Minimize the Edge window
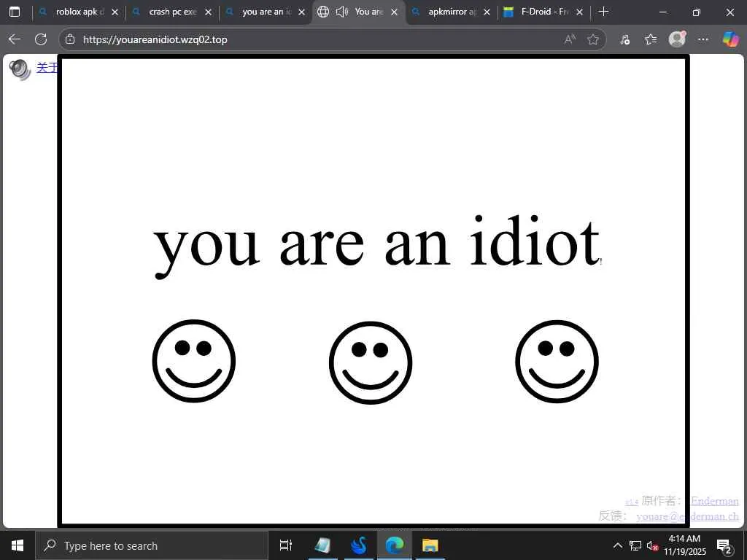This screenshot has height=560, width=747. coord(662,12)
